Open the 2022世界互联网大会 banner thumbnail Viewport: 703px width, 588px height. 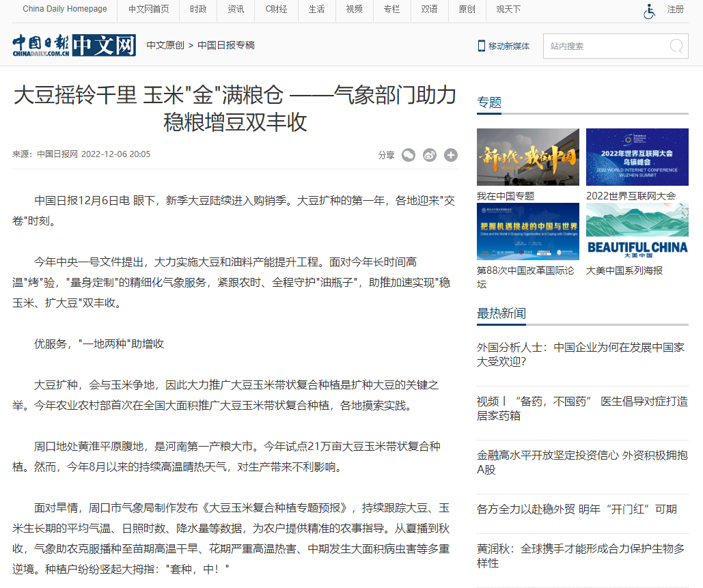click(637, 157)
